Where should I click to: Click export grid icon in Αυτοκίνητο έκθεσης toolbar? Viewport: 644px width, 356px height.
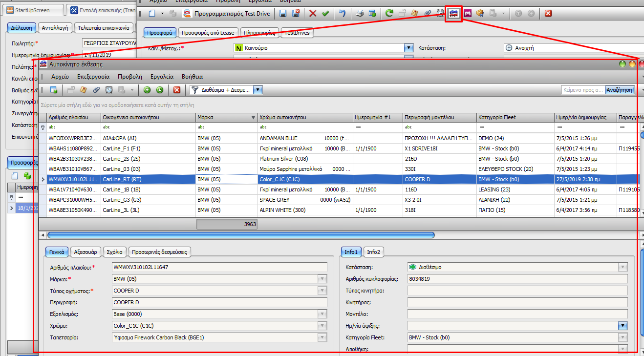click(x=54, y=90)
